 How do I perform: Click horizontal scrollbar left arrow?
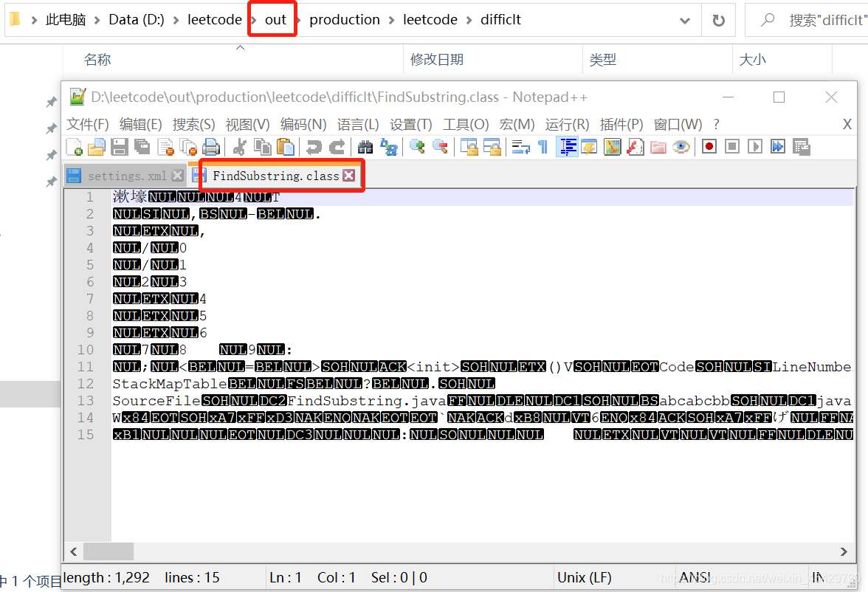[74, 551]
